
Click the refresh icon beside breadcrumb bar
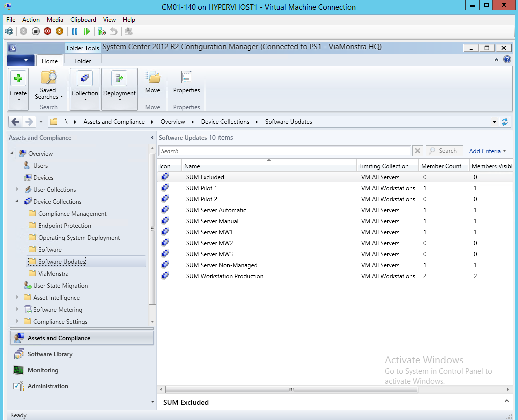click(505, 122)
